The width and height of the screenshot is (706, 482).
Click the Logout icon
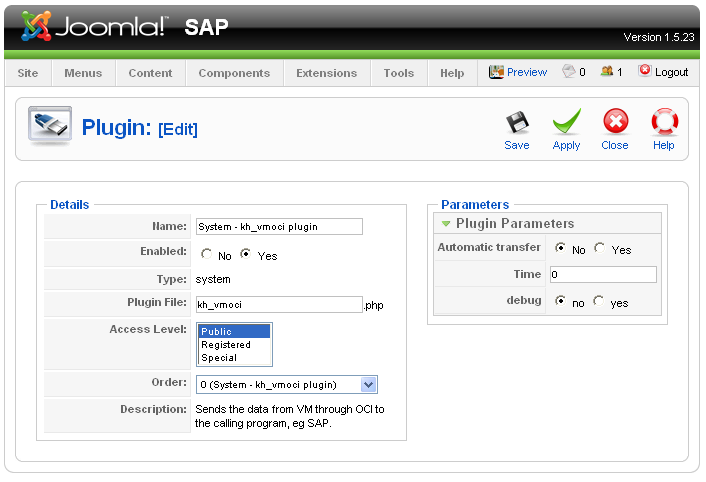pyautogui.click(x=645, y=72)
